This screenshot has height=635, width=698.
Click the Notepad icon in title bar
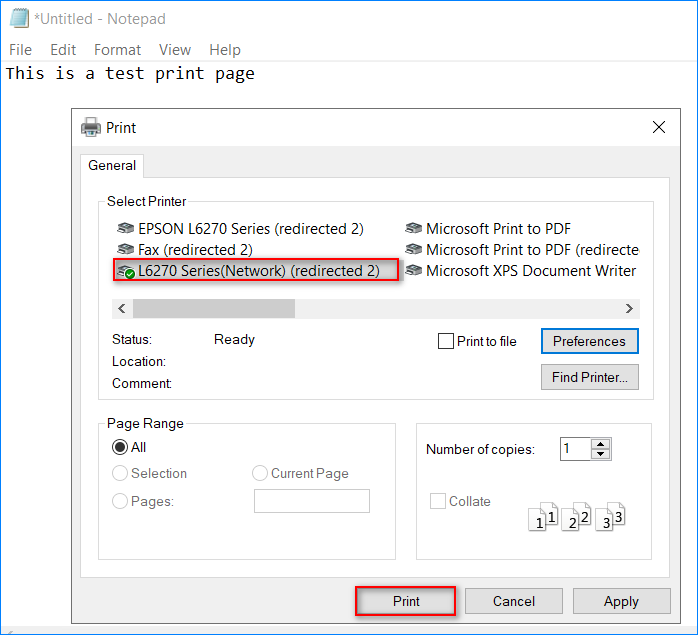pyautogui.click(x=19, y=18)
